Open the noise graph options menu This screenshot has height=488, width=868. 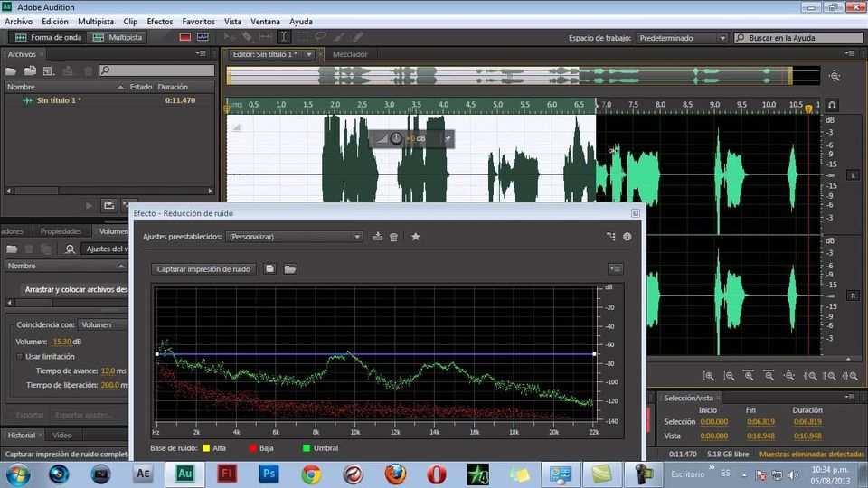coord(615,269)
